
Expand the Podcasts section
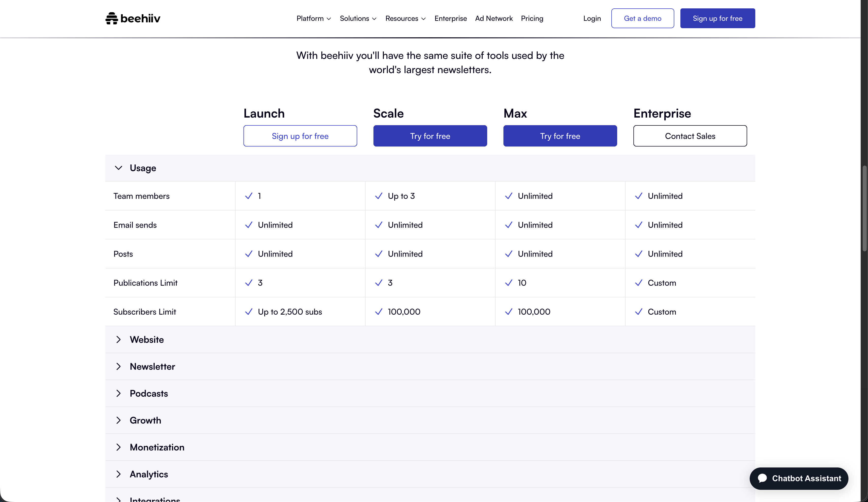430,393
